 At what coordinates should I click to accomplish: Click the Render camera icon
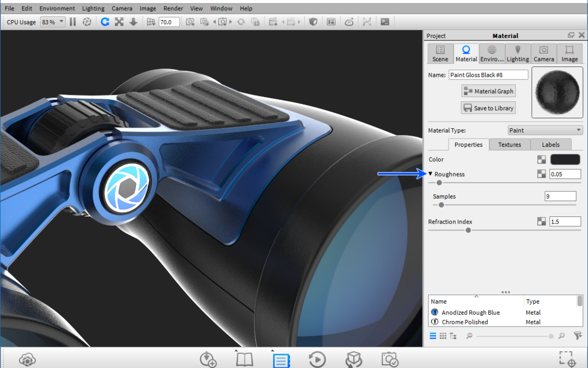coord(390,359)
